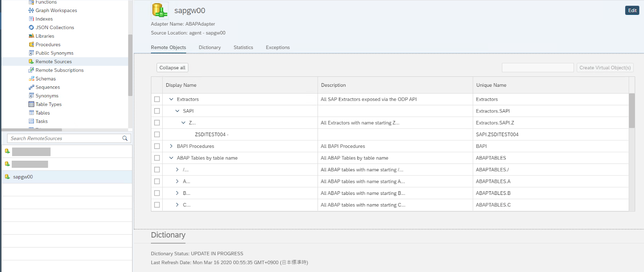Image resolution: width=644 pixels, height=272 pixels.
Task: Click first redacted remote source icon
Action: [x=7, y=151]
